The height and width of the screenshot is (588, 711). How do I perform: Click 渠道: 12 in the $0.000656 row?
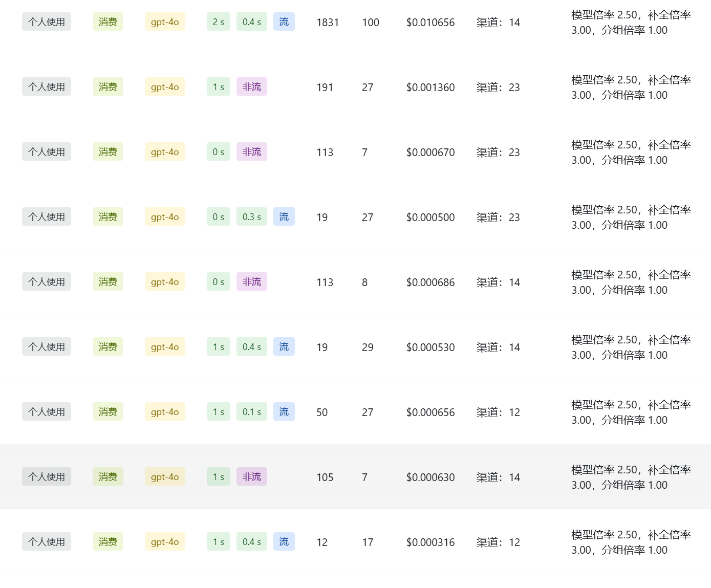[x=498, y=412]
